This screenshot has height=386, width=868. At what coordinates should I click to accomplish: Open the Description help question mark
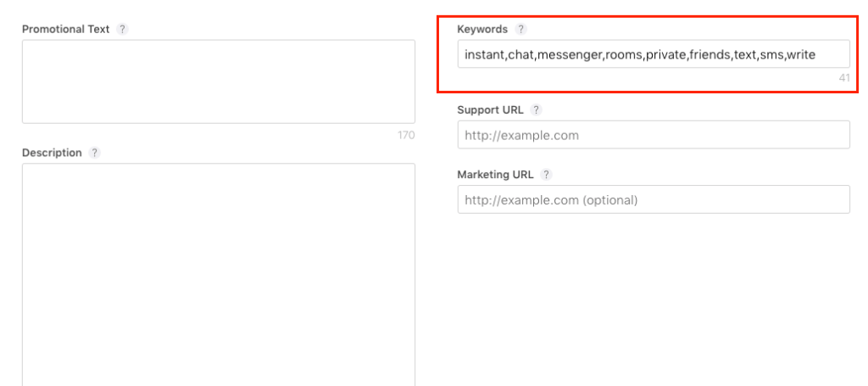(x=94, y=153)
